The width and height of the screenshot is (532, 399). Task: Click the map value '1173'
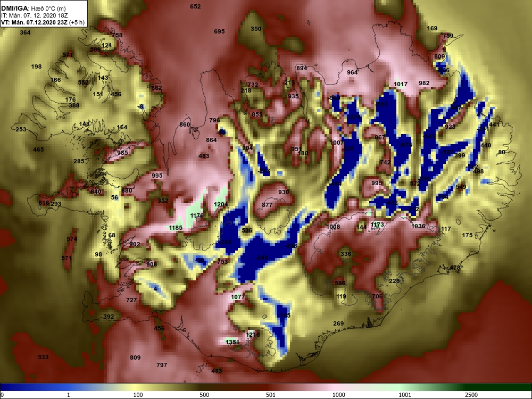coord(377,225)
